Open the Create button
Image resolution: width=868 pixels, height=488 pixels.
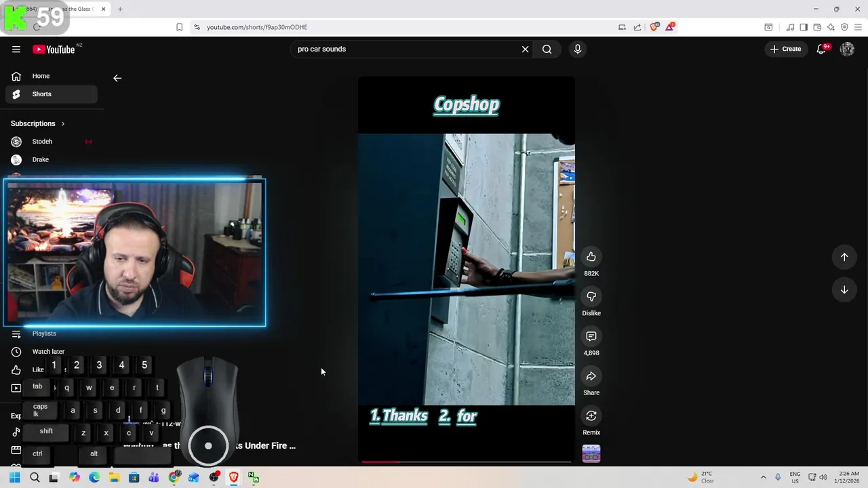pos(785,49)
